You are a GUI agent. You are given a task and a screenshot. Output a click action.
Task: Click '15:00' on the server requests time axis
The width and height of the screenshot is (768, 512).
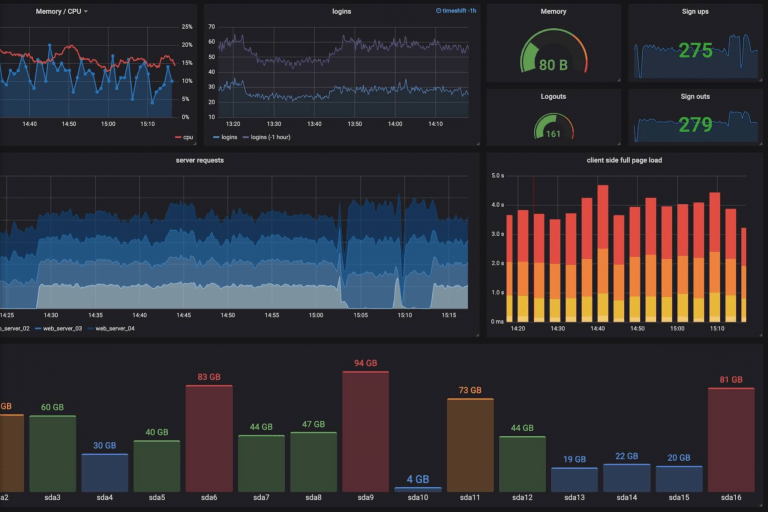click(x=316, y=315)
